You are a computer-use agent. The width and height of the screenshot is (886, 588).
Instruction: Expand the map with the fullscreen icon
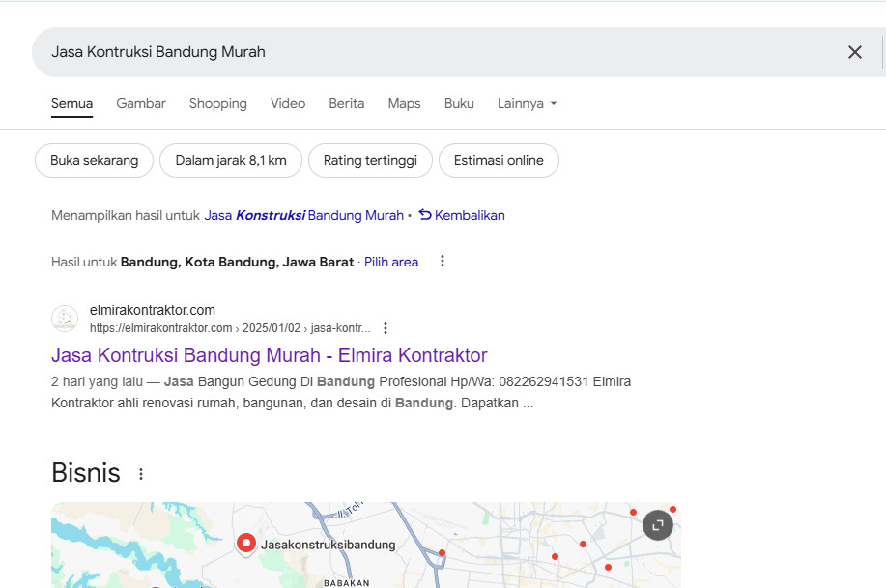click(658, 525)
